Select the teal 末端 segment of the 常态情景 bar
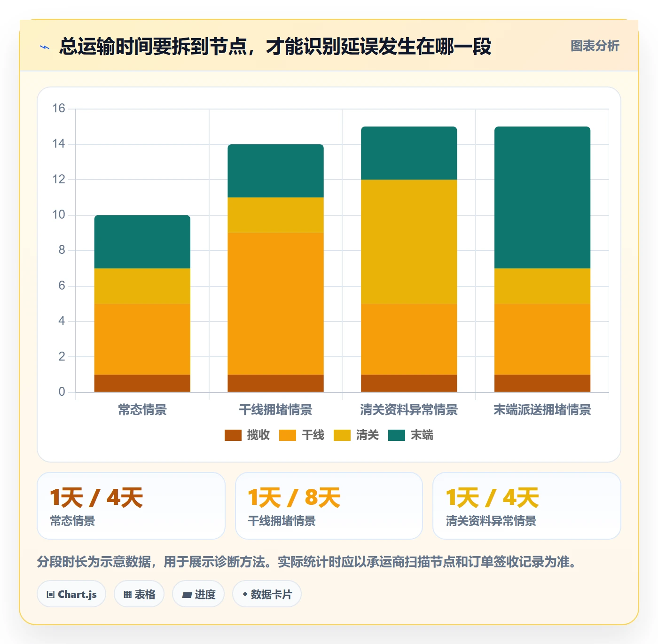This screenshot has height=644, width=658. coord(142,242)
